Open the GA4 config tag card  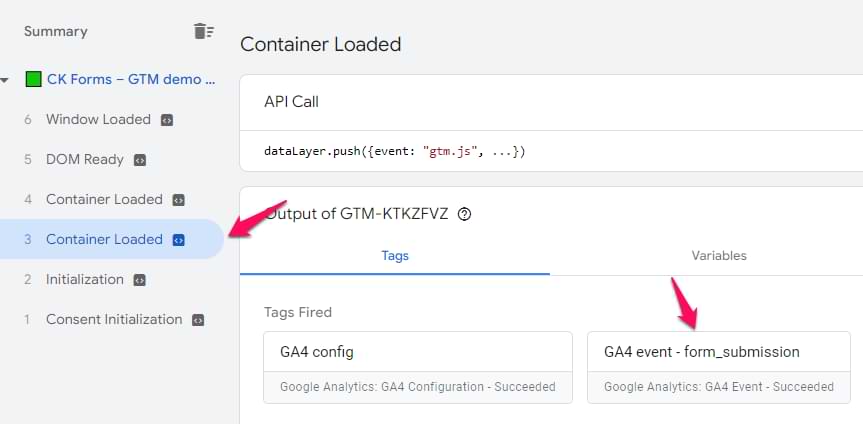418,367
